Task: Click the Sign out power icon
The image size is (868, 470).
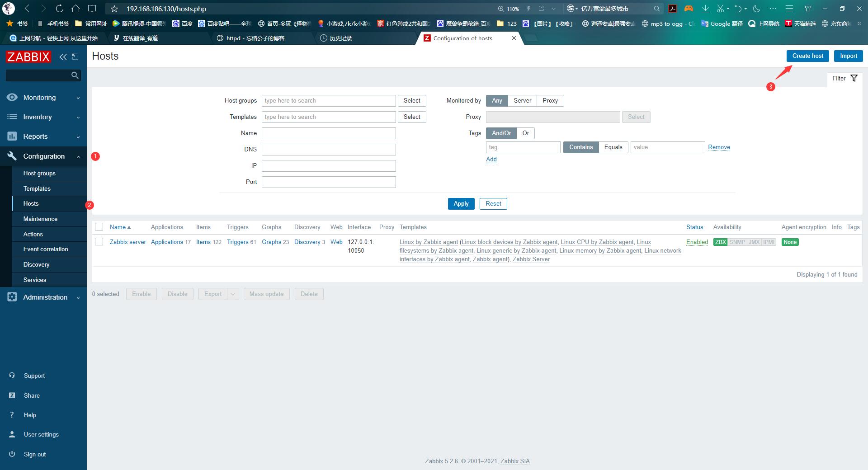Action: 12,454
